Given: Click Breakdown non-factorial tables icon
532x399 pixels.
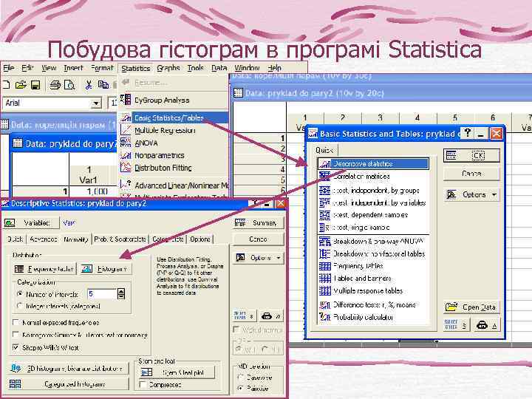Looking at the screenshot, I should (x=324, y=253).
